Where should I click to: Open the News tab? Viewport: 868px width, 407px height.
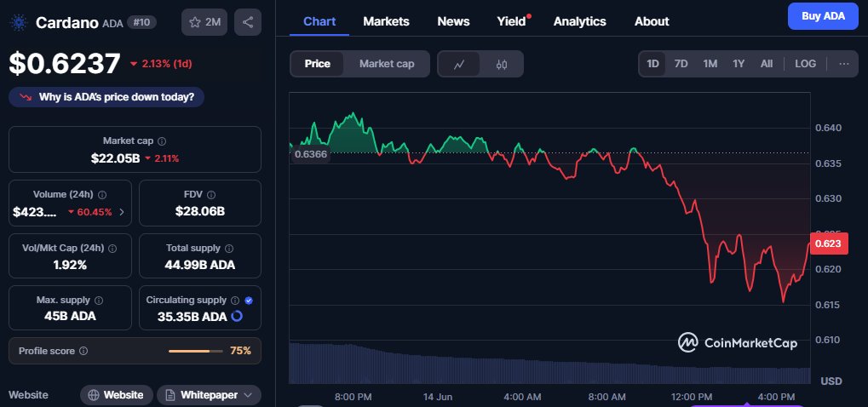coord(453,21)
